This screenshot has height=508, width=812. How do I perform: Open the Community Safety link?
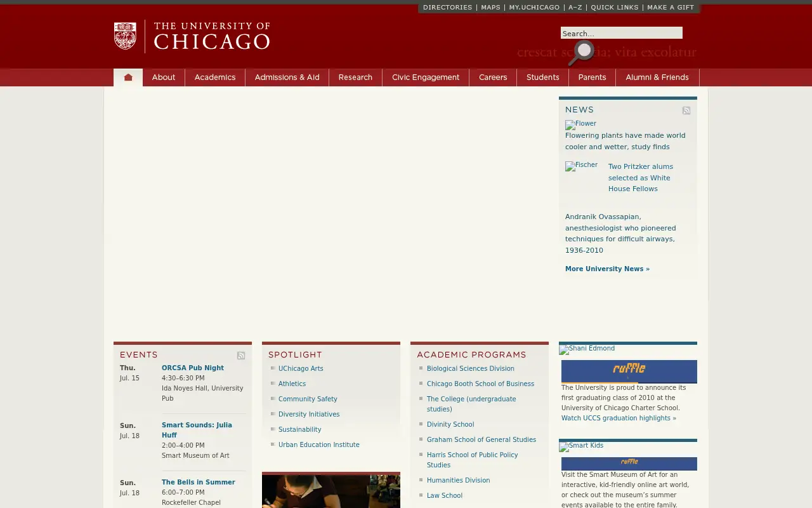[x=308, y=399]
